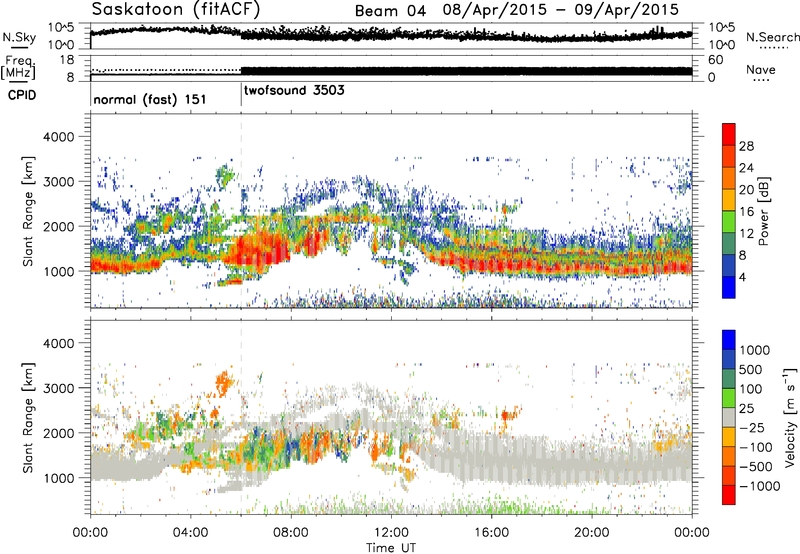
Task: Click the 'Time UT' axis title
Action: [x=391, y=548]
